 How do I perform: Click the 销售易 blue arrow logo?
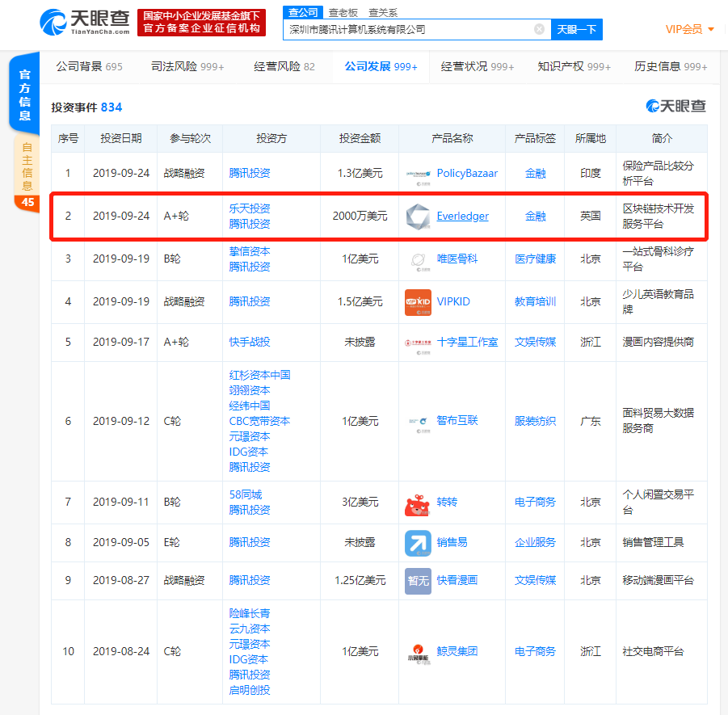tap(418, 543)
